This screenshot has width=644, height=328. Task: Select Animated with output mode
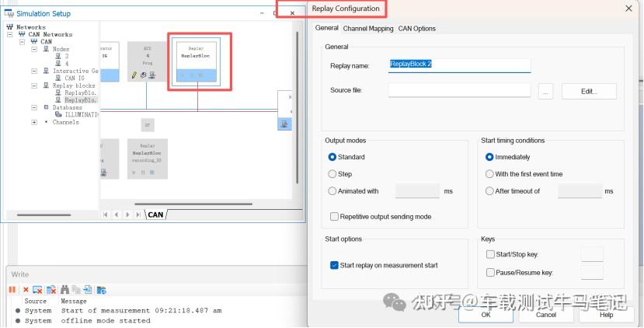point(332,191)
